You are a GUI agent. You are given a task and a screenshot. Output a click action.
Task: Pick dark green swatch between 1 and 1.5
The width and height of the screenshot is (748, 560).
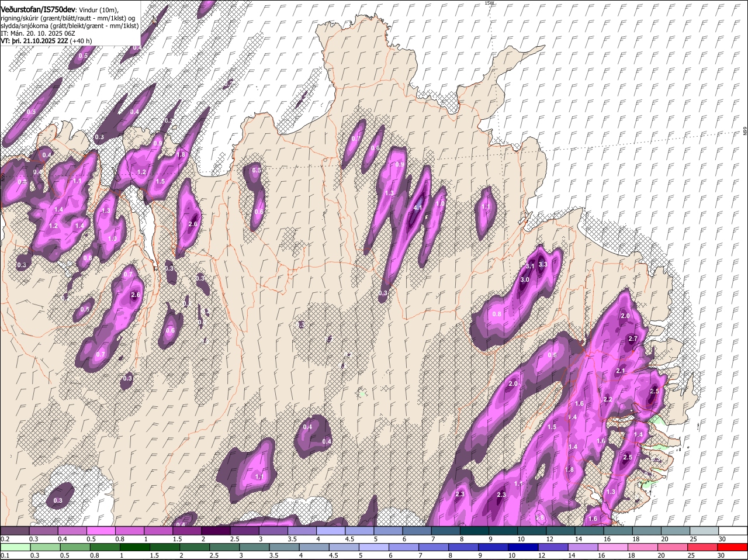pos(134,547)
